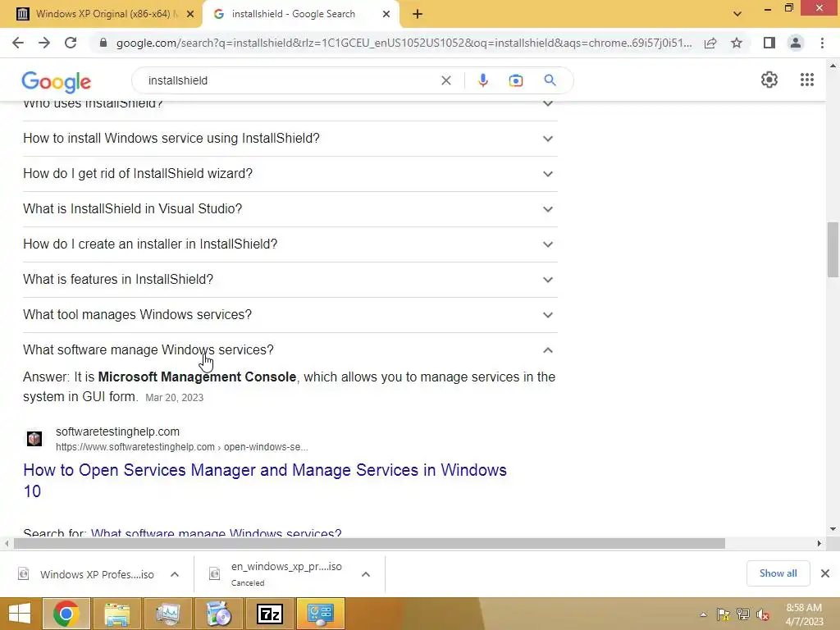
Task: Close the installshield Google Search tab
Action: pyautogui.click(x=386, y=15)
